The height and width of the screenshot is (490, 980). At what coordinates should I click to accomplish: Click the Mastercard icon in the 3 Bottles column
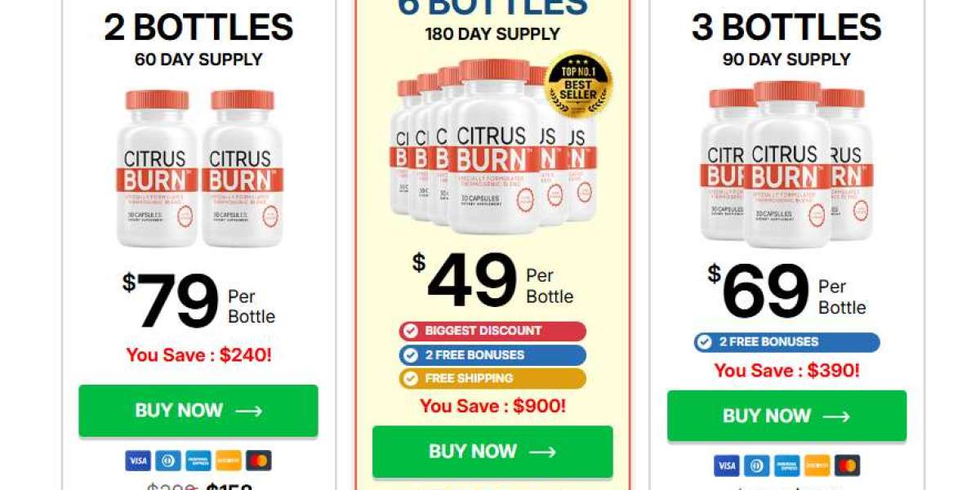tap(847, 465)
